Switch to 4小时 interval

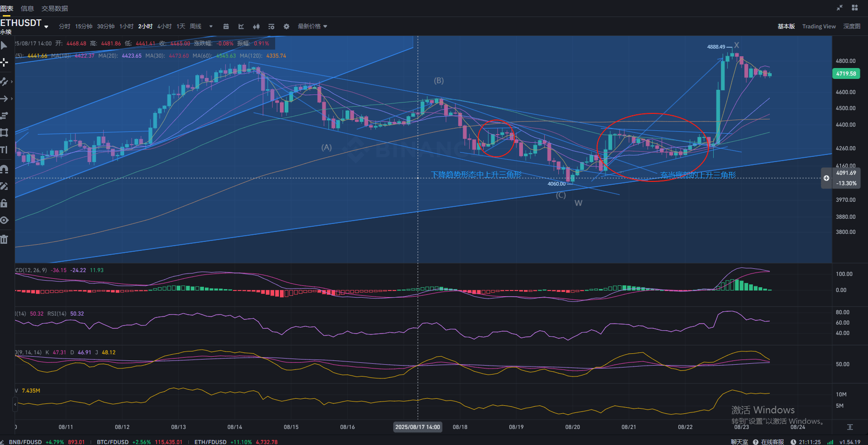164,26
